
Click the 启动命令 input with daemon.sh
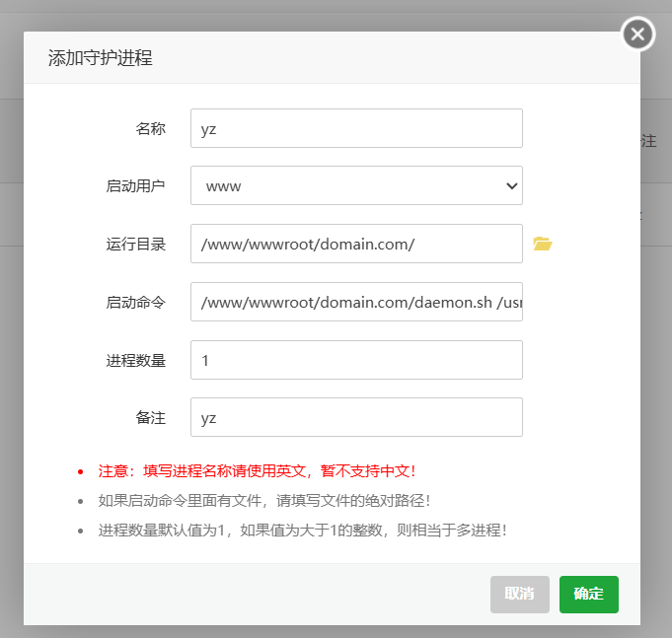click(x=355, y=302)
